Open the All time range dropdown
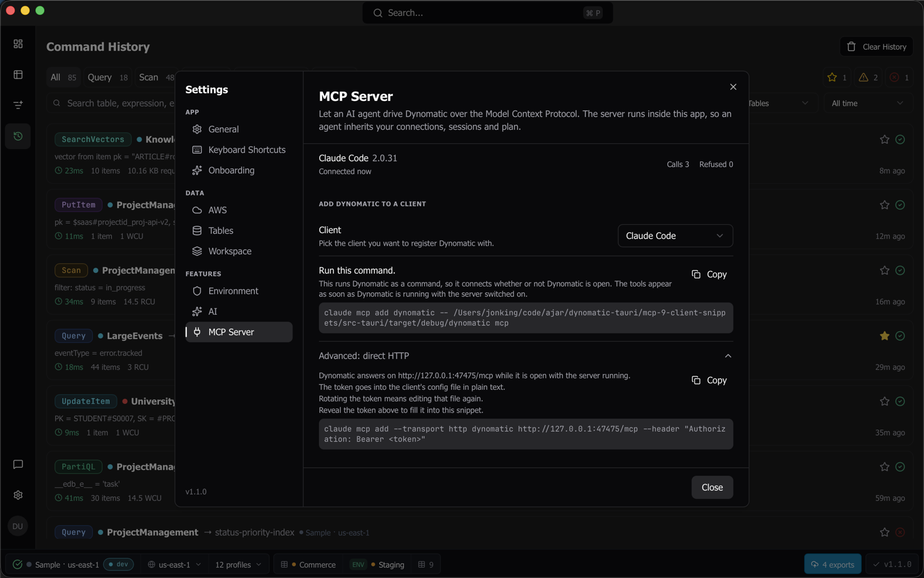Image resolution: width=924 pixels, height=578 pixels. (868, 103)
